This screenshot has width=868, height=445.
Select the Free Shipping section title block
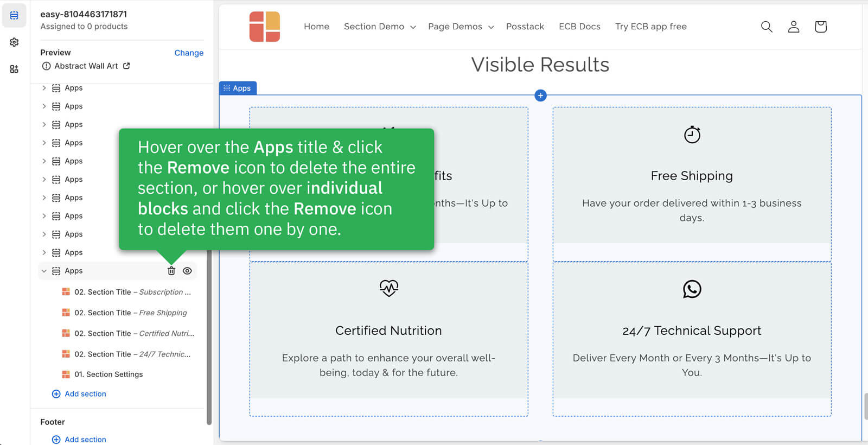(130, 313)
